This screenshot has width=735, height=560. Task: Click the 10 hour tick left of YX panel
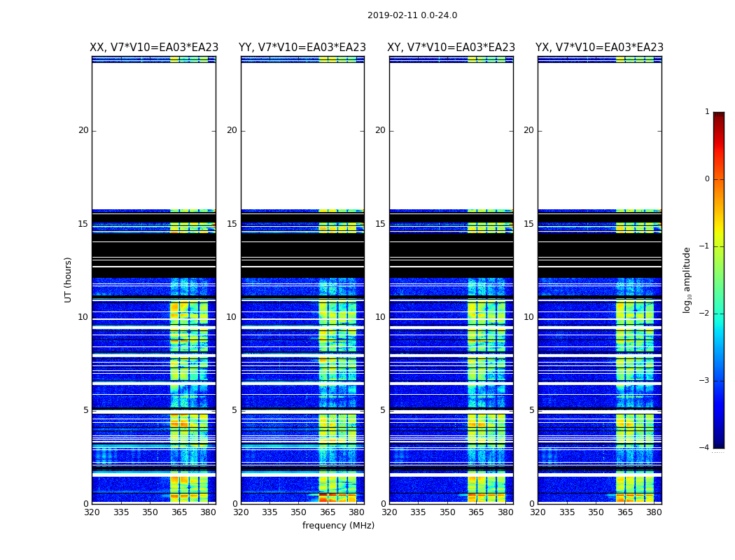(x=528, y=317)
